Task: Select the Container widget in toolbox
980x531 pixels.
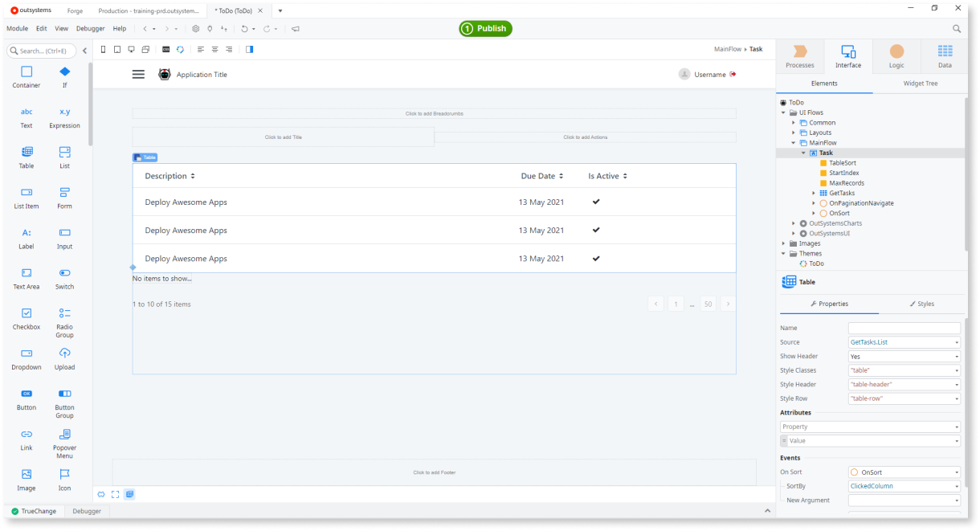Action: [27, 72]
